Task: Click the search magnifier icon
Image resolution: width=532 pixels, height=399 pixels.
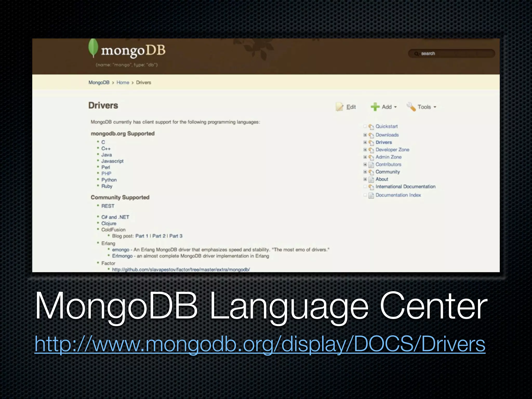Action: point(416,54)
